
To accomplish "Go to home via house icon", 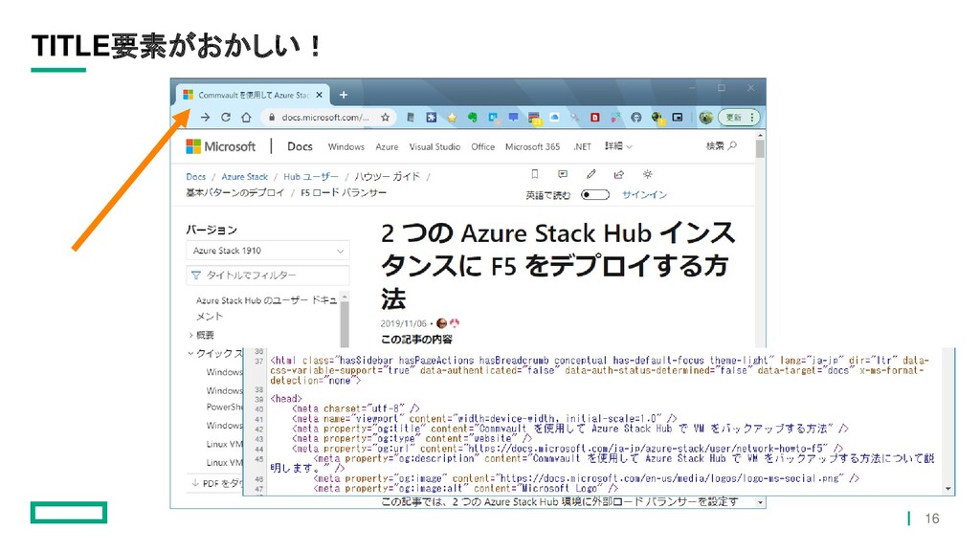I will point(246,117).
